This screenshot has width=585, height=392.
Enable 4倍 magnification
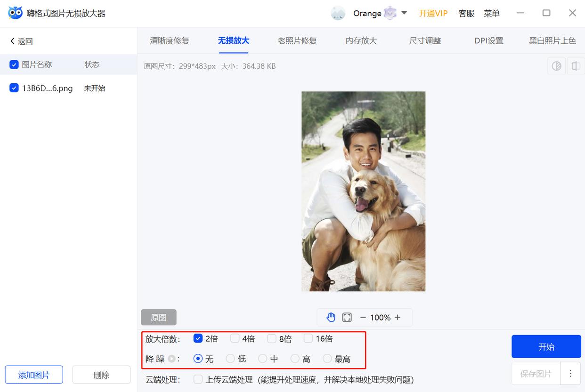pyautogui.click(x=235, y=338)
